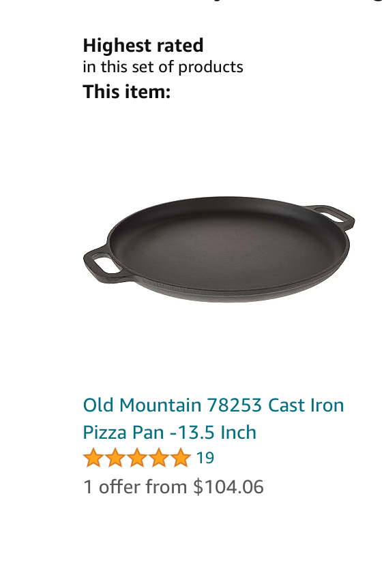This screenshot has height=588, width=384.
Task: Click the first orange rating star
Action: pos(93,458)
